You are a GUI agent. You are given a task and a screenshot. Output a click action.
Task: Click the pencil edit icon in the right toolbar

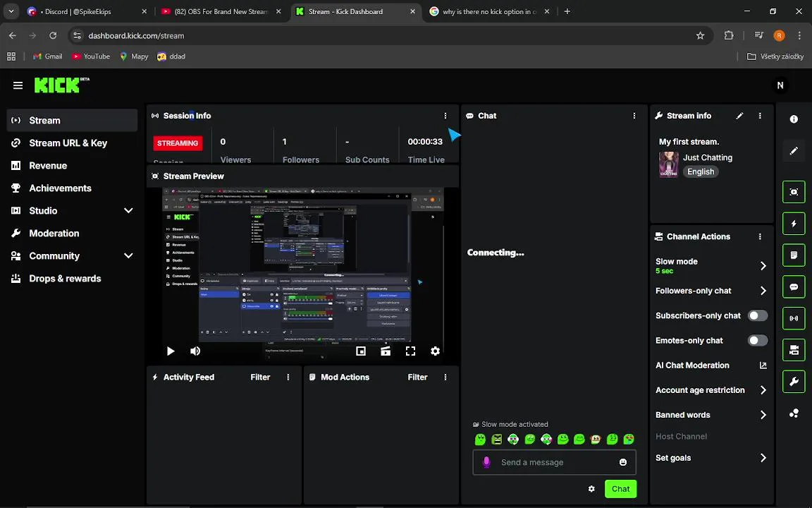pos(794,151)
